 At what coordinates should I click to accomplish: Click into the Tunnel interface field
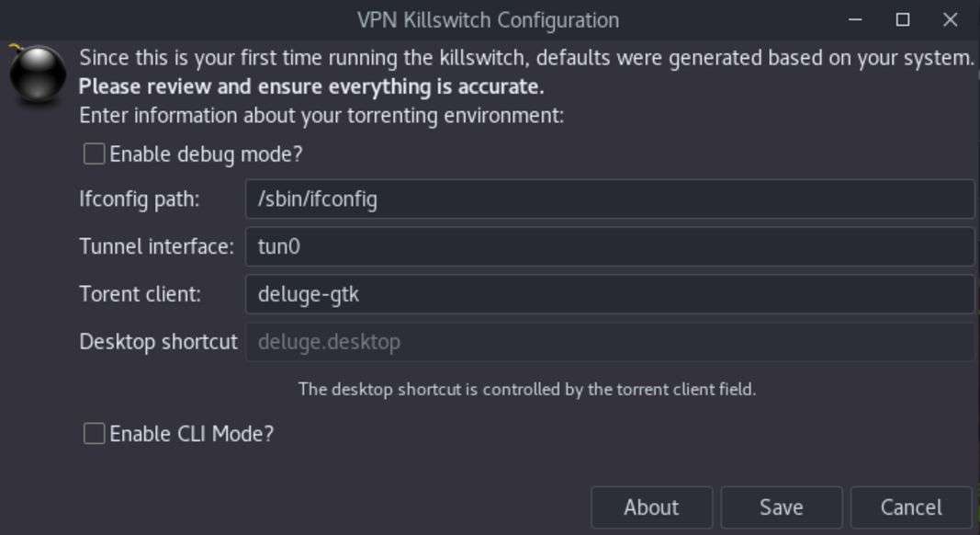609,247
